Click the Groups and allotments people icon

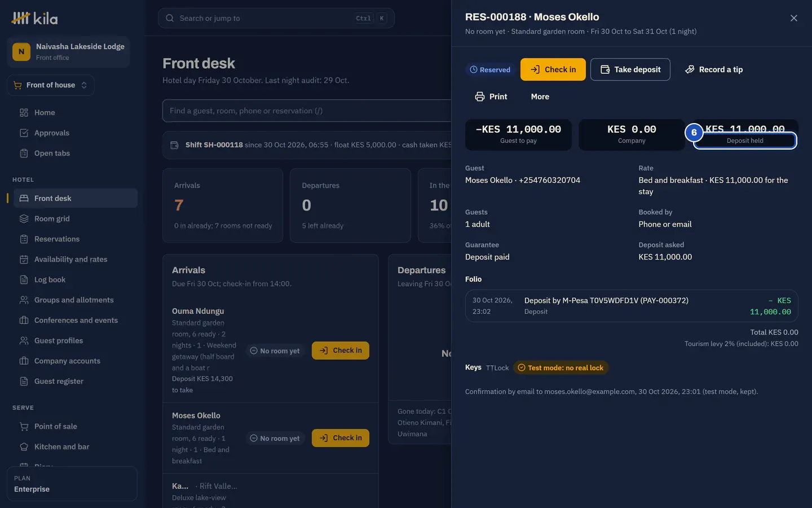point(24,300)
